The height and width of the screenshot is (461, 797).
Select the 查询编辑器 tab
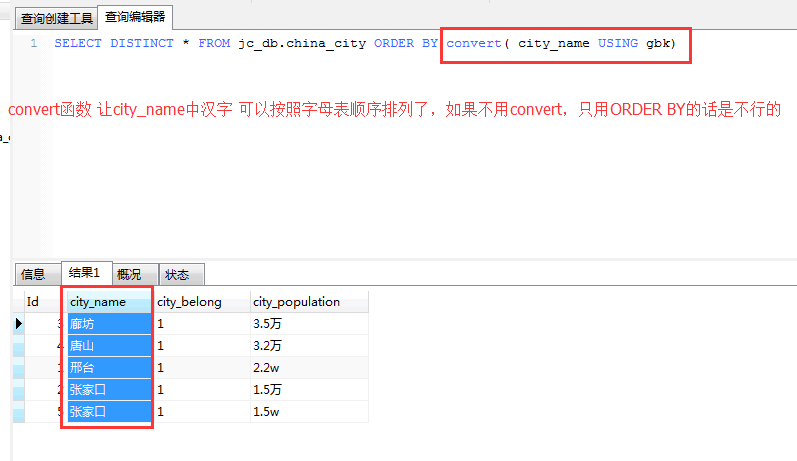[135, 17]
